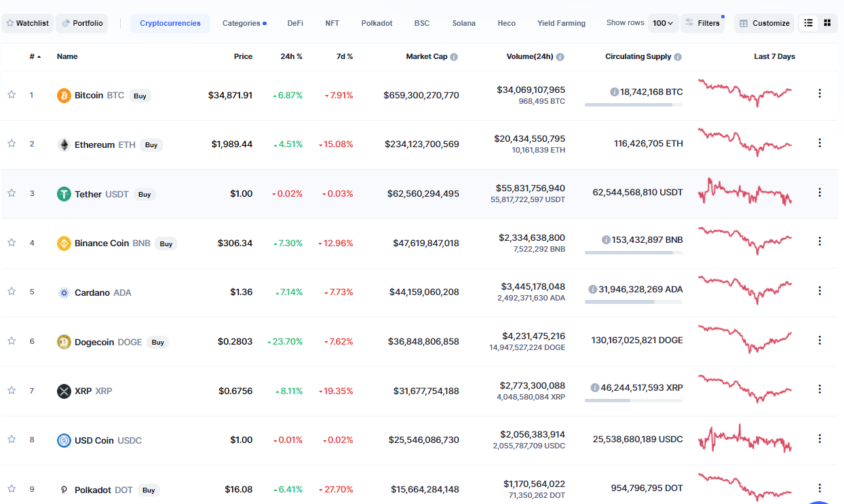The width and height of the screenshot is (844, 504).
Task: Click info icon beside BNB supply
Action: 606,239
